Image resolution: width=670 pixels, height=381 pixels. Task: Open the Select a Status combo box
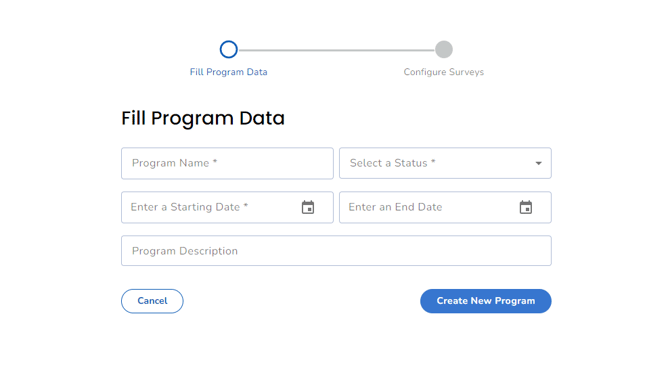click(445, 163)
